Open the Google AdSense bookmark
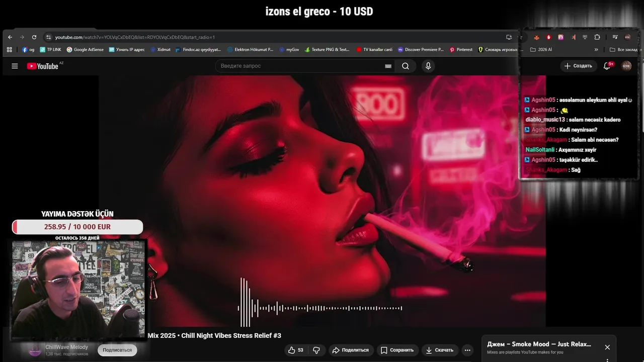 [85, 50]
